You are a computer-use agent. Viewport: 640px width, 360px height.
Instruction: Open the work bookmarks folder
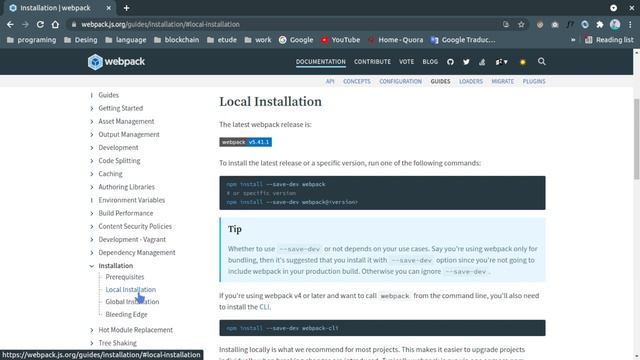258,40
